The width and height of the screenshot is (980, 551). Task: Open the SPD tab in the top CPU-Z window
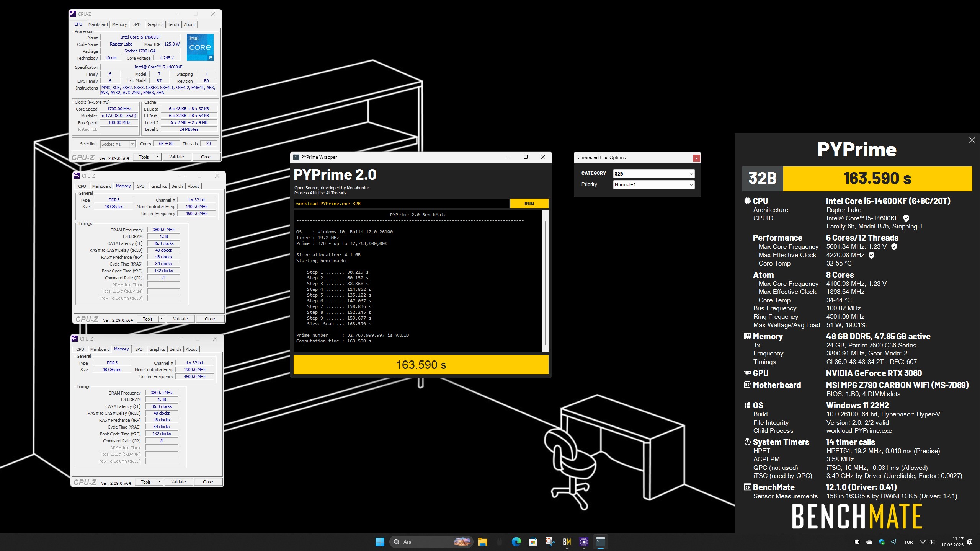137,24
